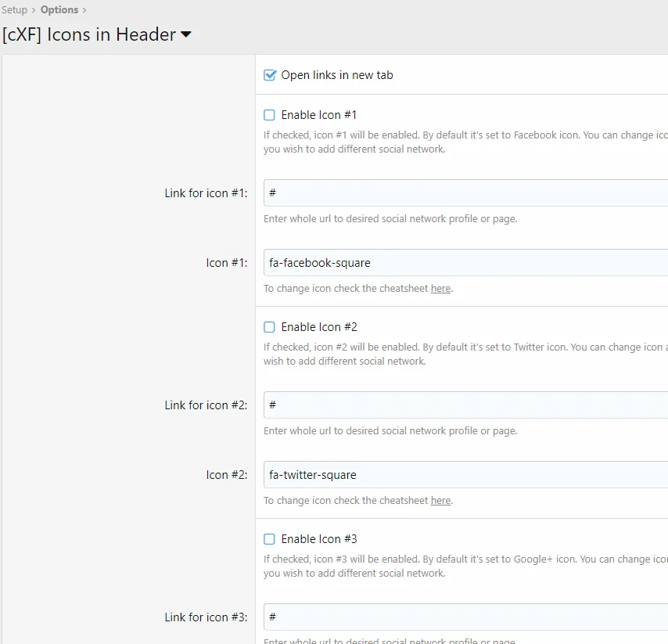Enable Icon #1 checkbox

point(270,115)
